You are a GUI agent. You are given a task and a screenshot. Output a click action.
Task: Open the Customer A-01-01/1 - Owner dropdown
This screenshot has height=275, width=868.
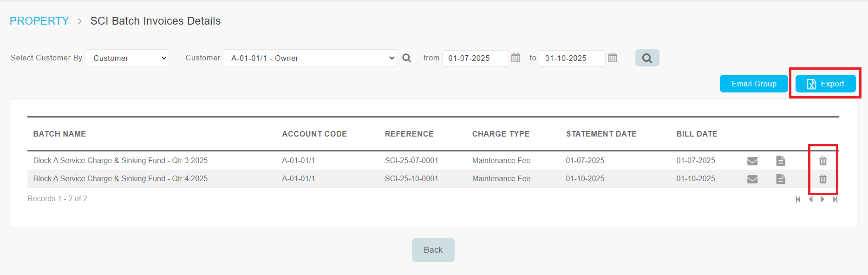310,58
